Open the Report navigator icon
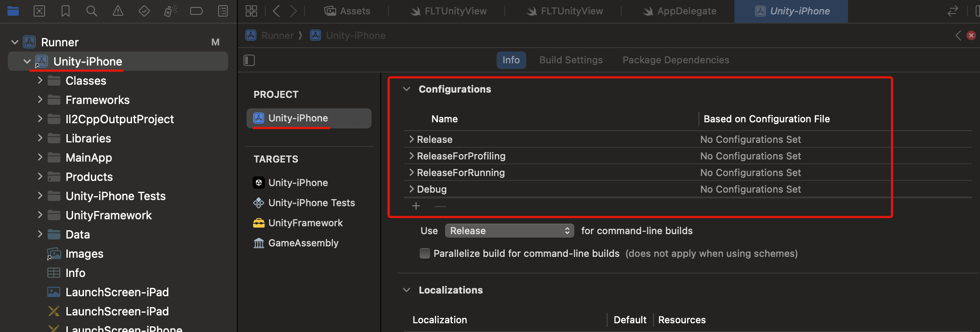 pos(223,11)
